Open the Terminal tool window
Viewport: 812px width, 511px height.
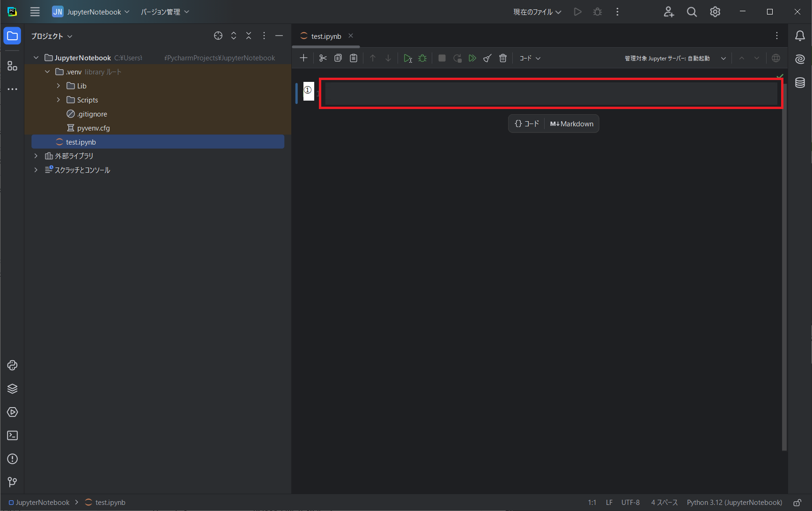point(12,436)
